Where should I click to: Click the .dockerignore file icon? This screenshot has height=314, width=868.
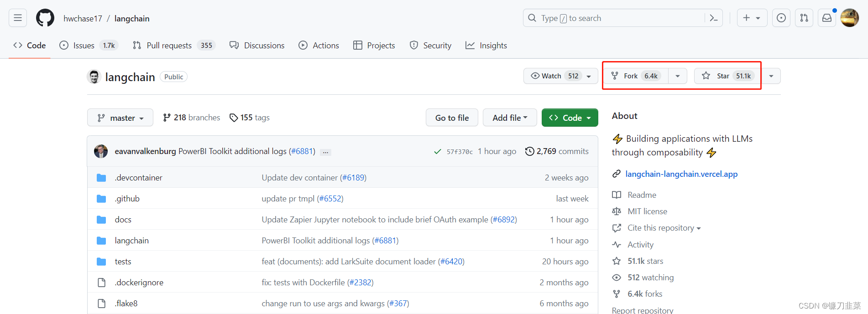pyautogui.click(x=101, y=283)
